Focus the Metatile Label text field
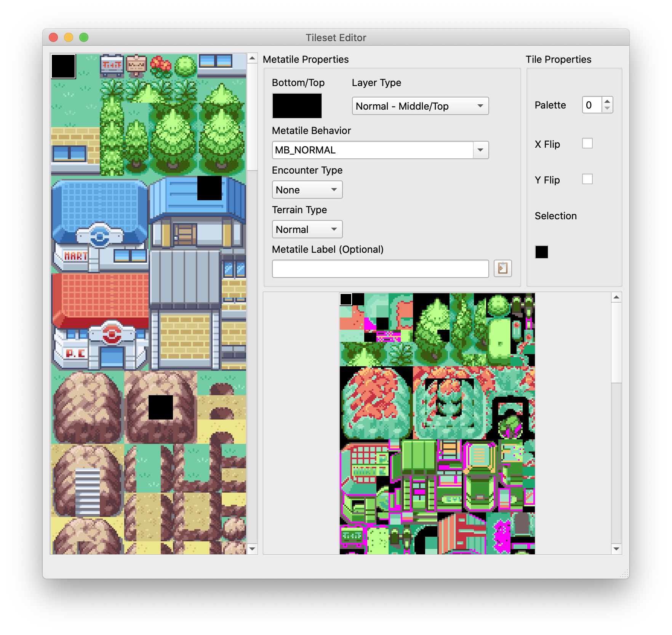This screenshot has height=635, width=672. point(380,269)
